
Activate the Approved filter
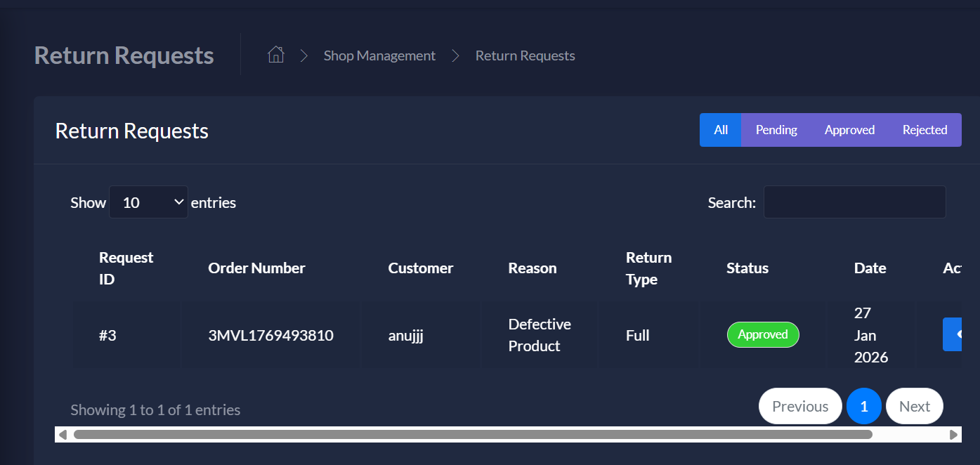pos(849,130)
